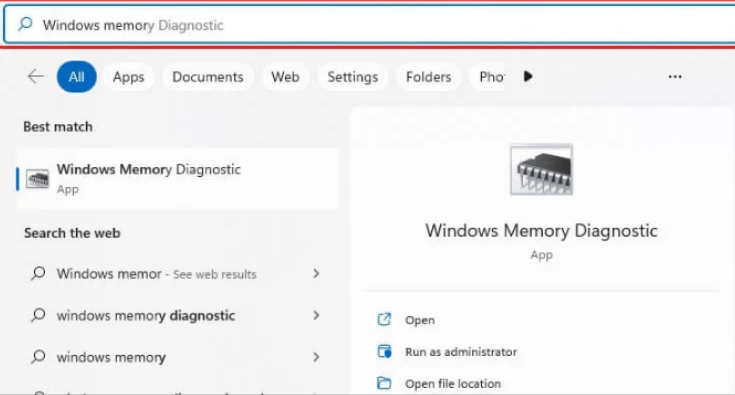
Task: Switch to the Apps filter tab
Action: [128, 77]
